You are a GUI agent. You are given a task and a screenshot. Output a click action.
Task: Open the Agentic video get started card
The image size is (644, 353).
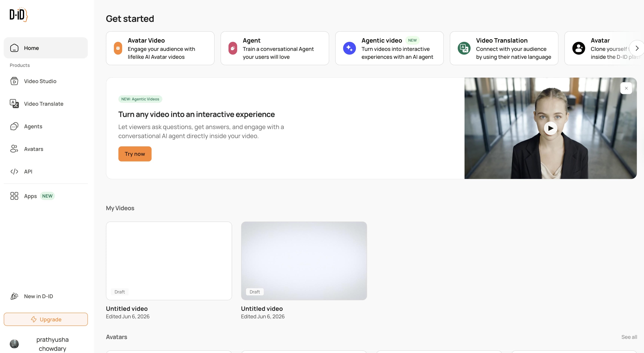pyautogui.click(x=389, y=48)
